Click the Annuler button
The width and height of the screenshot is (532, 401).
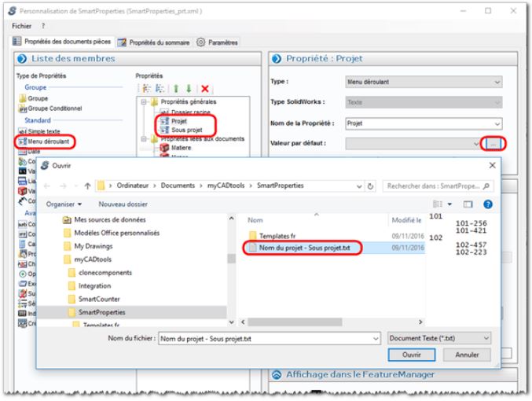click(x=467, y=355)
